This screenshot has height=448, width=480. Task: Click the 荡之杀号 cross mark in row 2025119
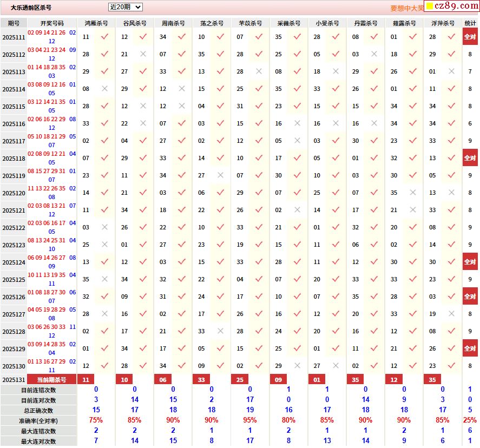pos(220,175)
